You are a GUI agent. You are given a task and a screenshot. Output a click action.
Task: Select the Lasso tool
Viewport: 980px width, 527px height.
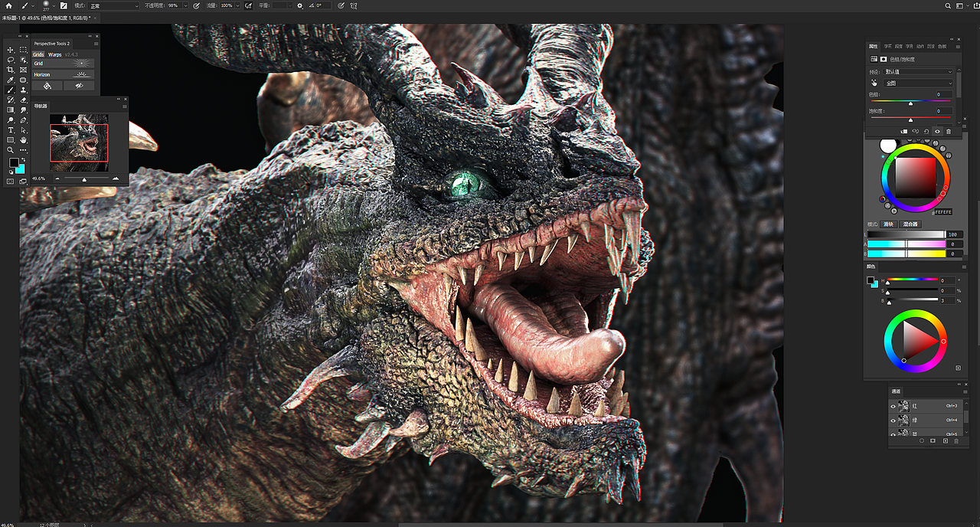pos(10,60)
